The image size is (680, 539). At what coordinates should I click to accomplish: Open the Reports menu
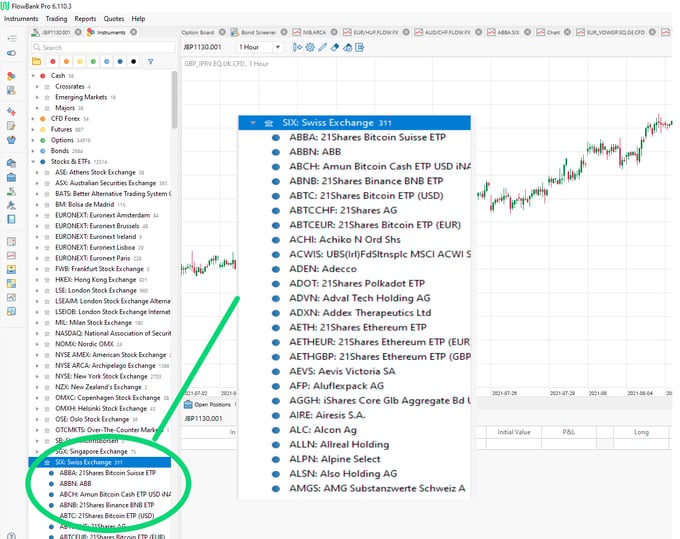[x=85, y=19]
